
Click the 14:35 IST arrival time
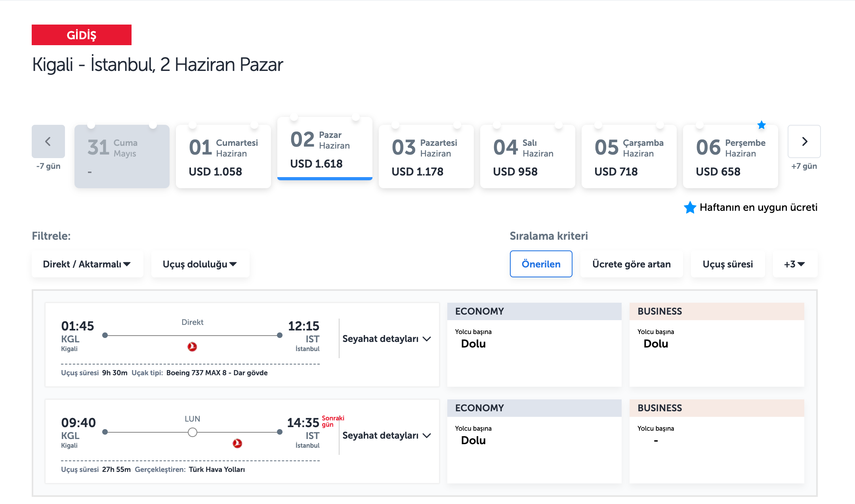pyautogui.click(x=303, y=423)
